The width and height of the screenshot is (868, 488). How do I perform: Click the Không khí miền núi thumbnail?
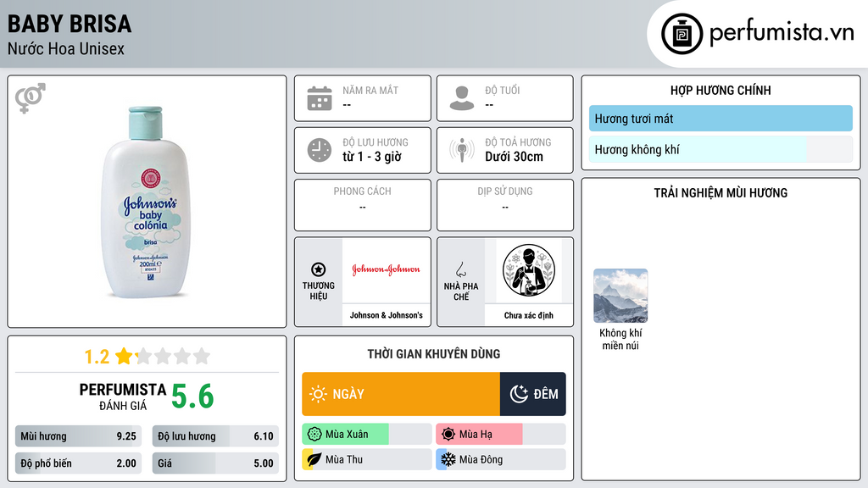tap(620, 296)
